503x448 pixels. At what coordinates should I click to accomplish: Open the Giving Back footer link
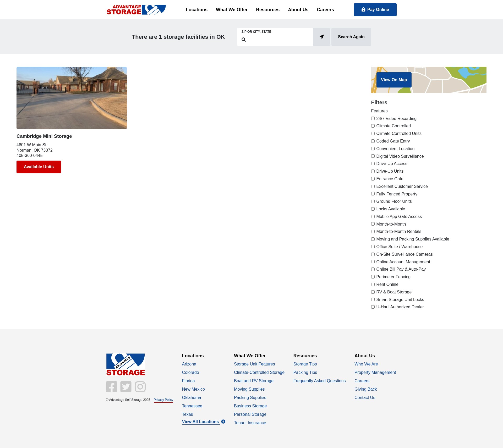(365, 389)
